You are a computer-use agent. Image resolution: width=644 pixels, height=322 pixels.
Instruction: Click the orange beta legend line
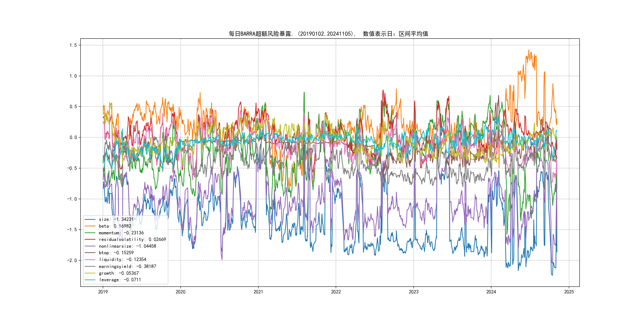[90, 226]
